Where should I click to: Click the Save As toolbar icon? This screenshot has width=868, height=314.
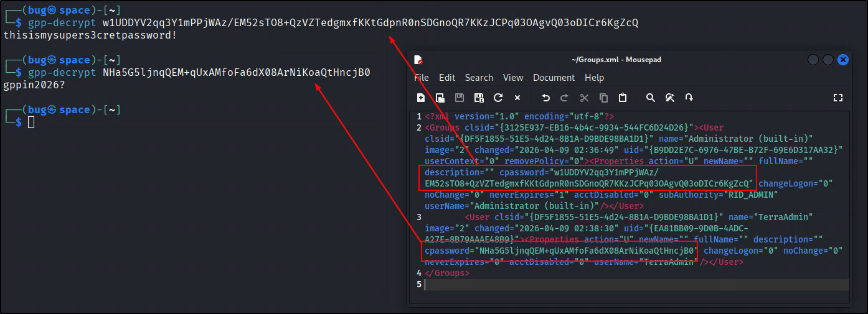[479, 98]
